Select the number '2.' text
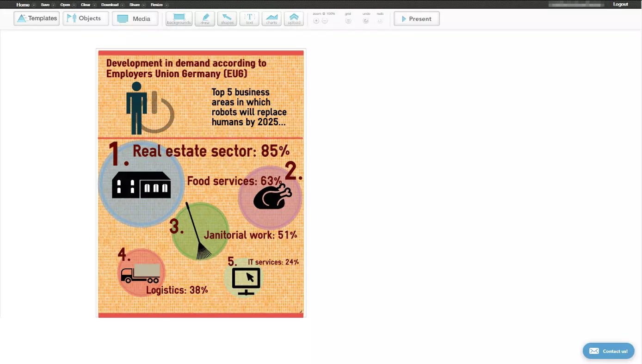The height and width of the screenshot is (364, 642). click(294, 171)
